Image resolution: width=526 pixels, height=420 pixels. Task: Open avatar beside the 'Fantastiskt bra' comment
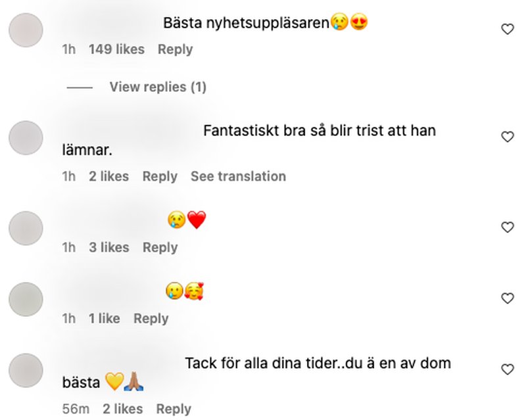[26, 138]
